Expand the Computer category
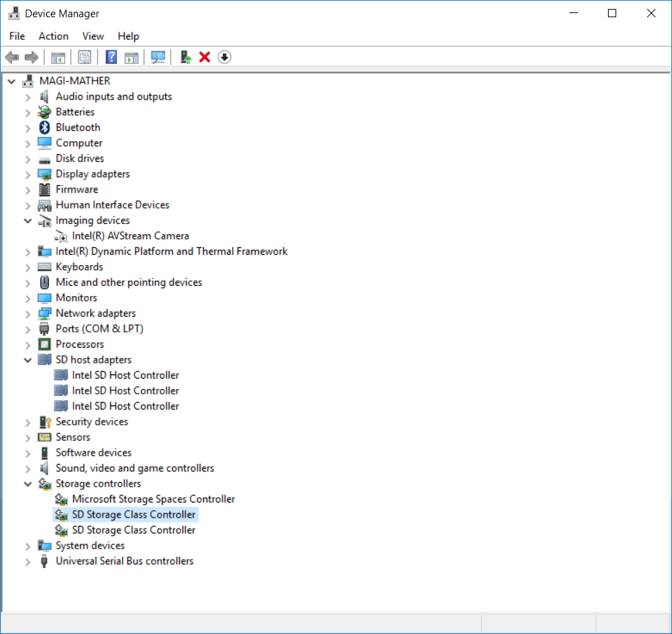672x634 pixels. click(x=28, y=143)
